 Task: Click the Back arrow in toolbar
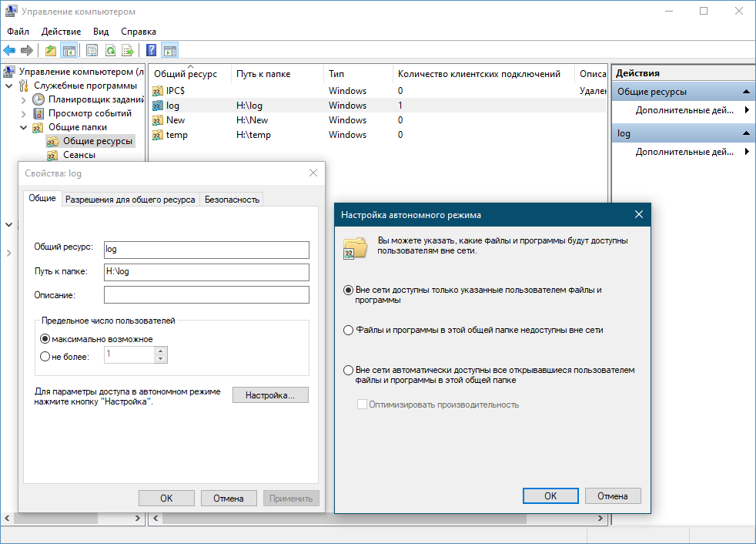9,51
